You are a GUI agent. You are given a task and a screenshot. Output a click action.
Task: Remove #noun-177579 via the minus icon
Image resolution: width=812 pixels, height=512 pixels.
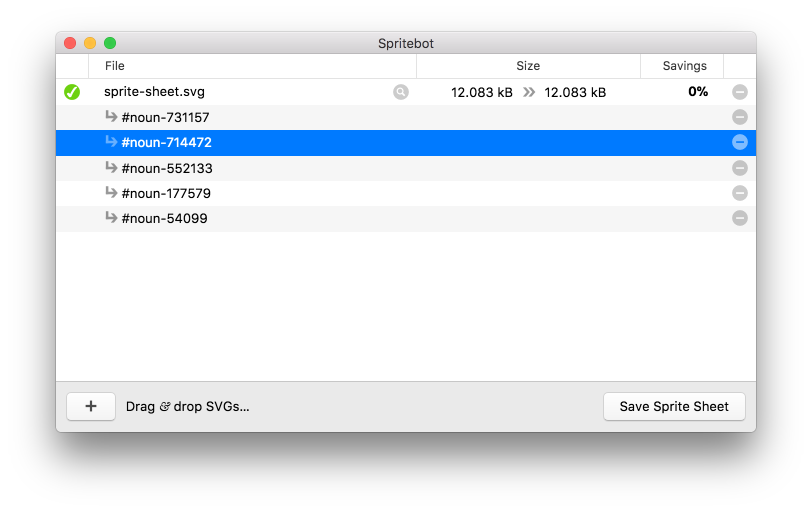pos(740,193)
